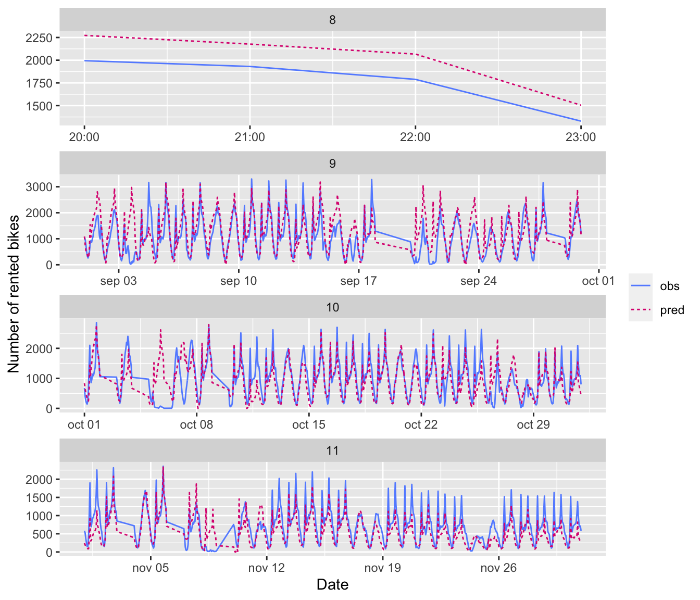Image resolution: width=700 pixels, height=600 pixels.
Task: Select the 'obs' legend label
Action: 670,286
